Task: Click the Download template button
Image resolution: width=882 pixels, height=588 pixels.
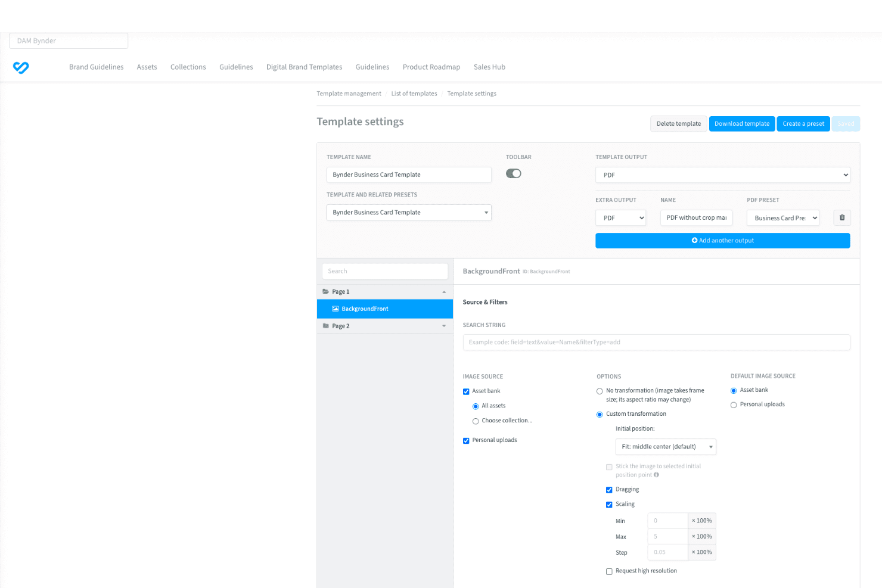Action: tap(742, 124)
